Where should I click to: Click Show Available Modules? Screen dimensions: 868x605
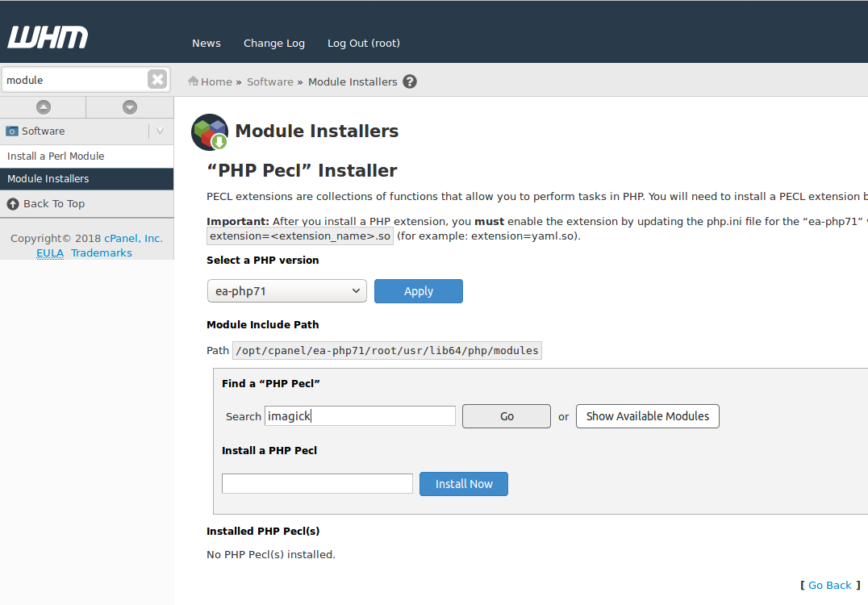(x=647, y=415)
